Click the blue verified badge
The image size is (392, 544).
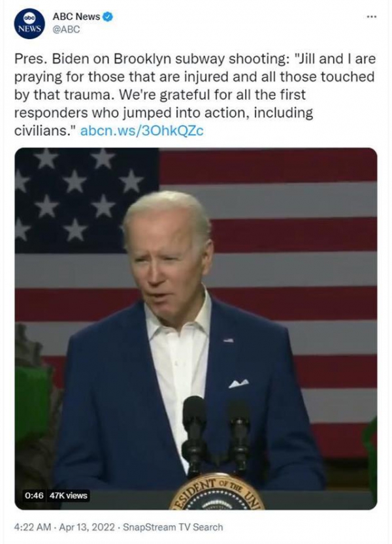click(108, 17)
